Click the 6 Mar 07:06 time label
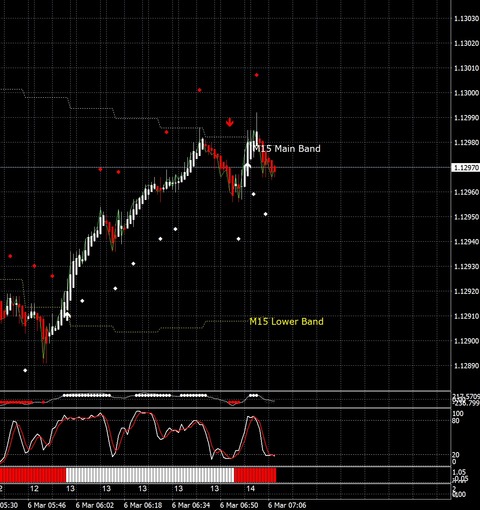The image size is (480, 510). (x=287, y=505)
